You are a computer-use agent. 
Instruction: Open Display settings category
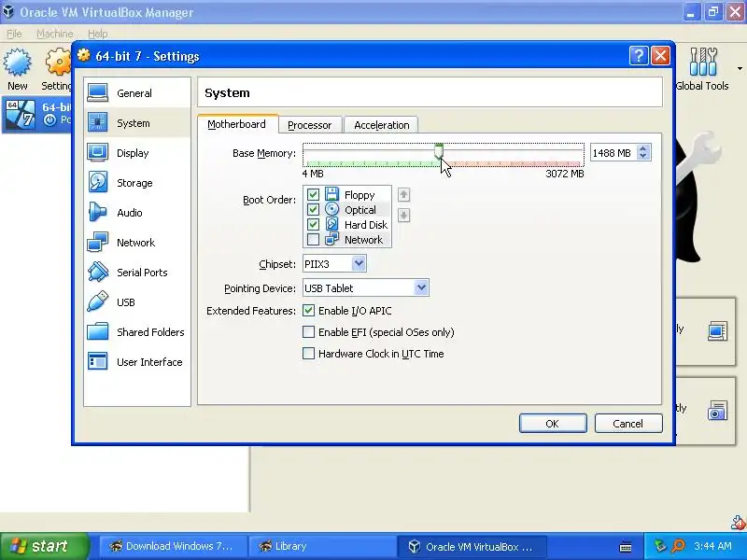[x=137, y=153]
